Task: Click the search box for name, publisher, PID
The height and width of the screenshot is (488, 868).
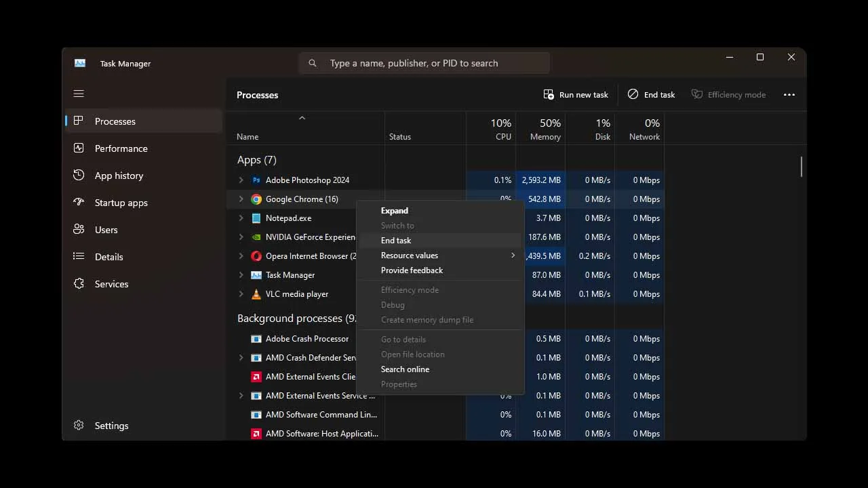Action: (424, 63)
